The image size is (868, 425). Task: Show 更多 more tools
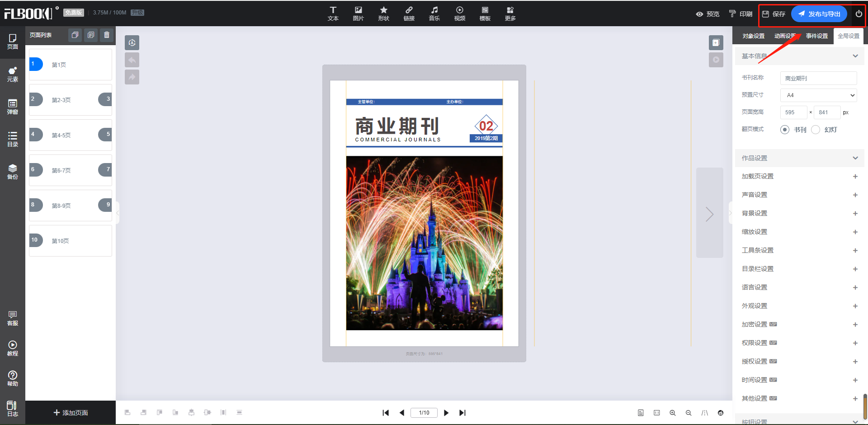tap(510, 14)
